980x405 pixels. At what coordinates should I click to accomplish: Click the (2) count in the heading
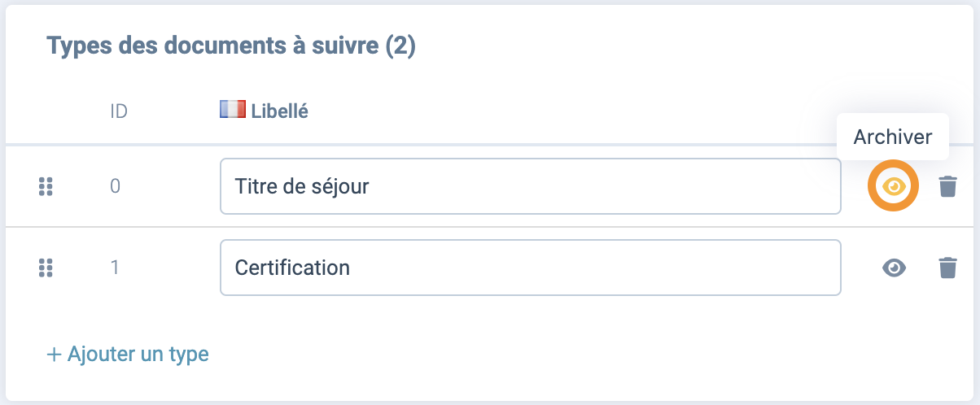click(400, 46)
